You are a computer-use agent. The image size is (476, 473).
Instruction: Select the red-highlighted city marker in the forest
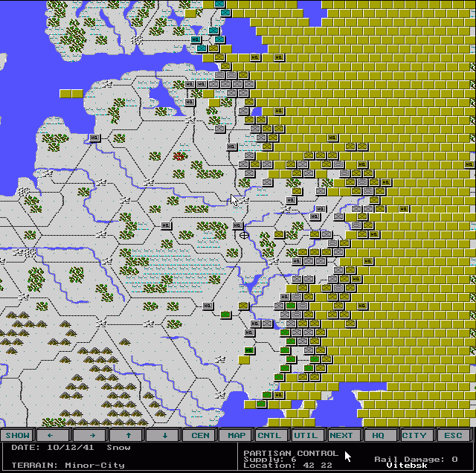click(178, 156)
